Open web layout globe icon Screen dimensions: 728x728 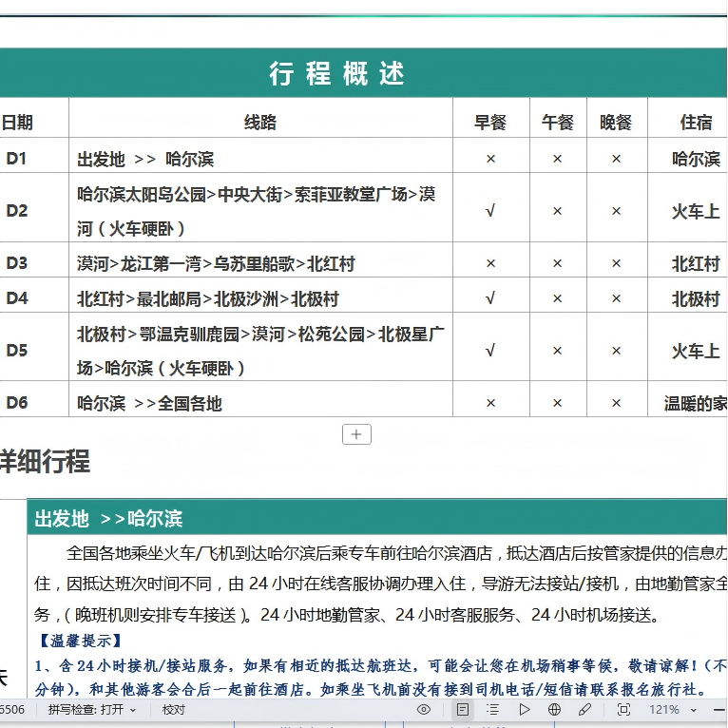(x=554, y=709)
